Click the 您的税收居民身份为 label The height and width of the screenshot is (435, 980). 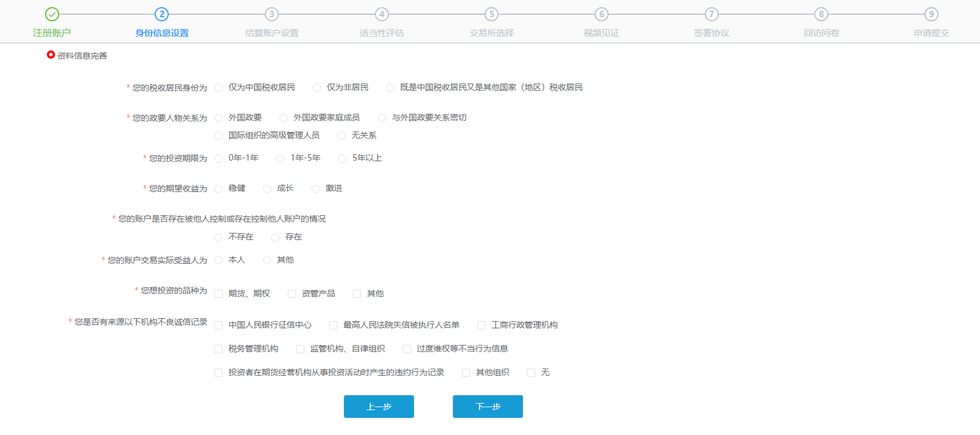[x=170, y=88]
